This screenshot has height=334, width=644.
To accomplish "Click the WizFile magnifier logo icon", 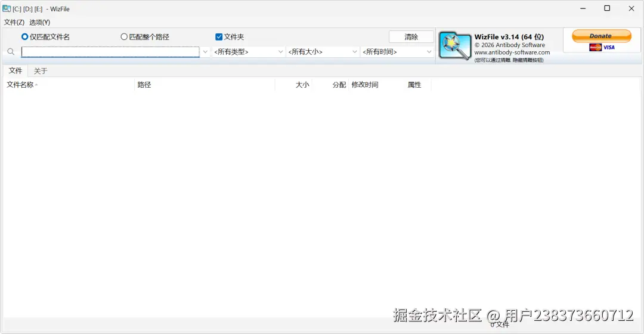I will click(454, 45).
